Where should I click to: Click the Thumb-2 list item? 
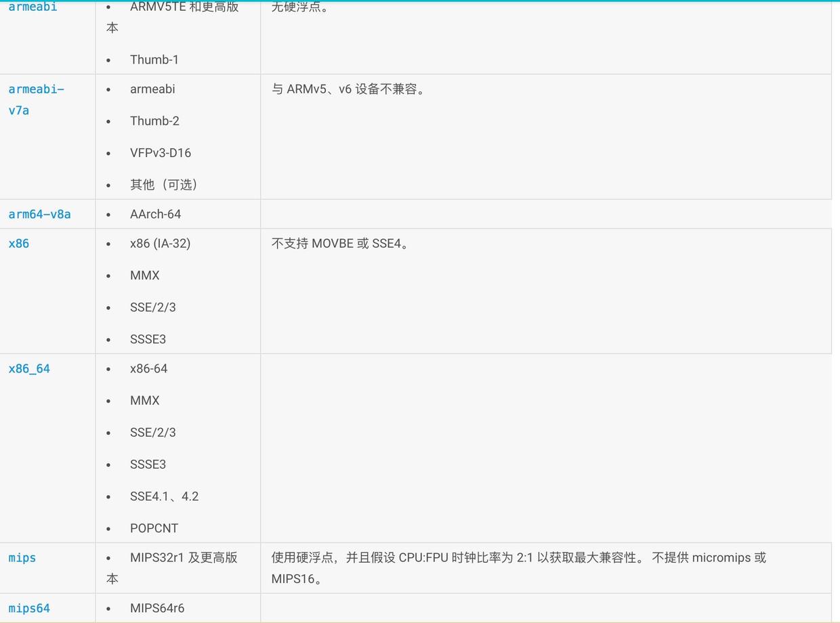pos(154,121)
